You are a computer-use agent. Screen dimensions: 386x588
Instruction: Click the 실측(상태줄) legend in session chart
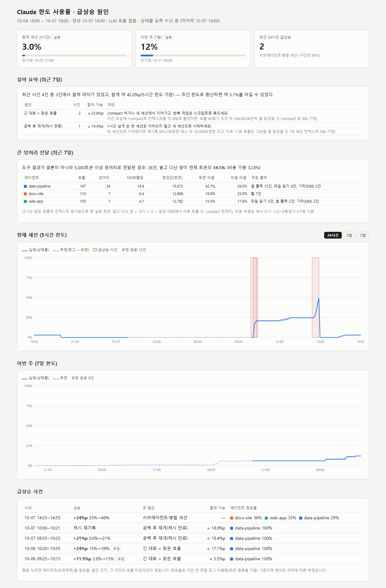point(36,250)
